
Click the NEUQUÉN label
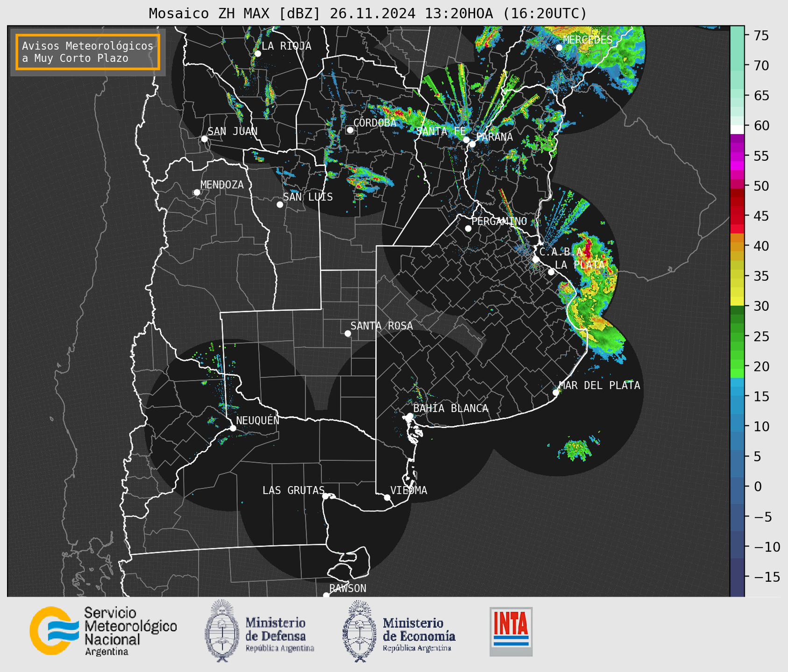(258, 420)
